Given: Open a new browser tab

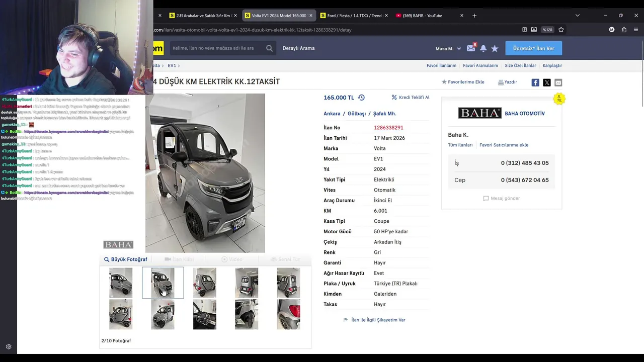Looking at the screenshot, I should [x=474, y=16].
